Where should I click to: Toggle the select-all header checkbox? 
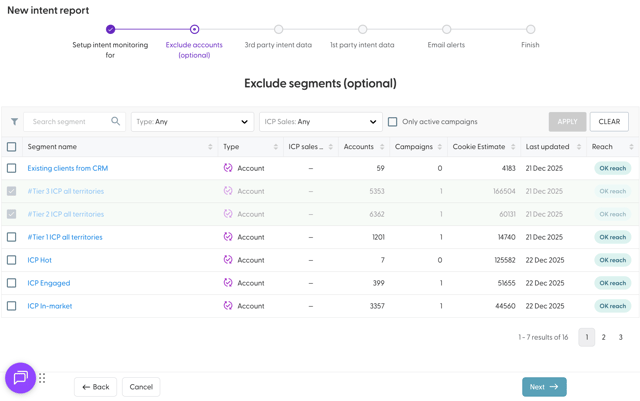coord(12,147)
